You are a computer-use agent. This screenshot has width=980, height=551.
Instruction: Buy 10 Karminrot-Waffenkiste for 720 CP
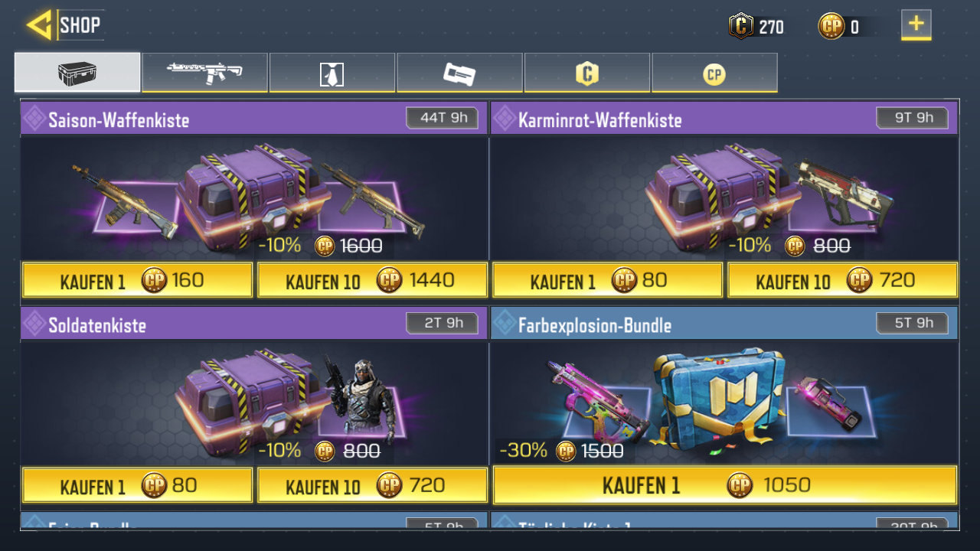(x=842, y=280)
